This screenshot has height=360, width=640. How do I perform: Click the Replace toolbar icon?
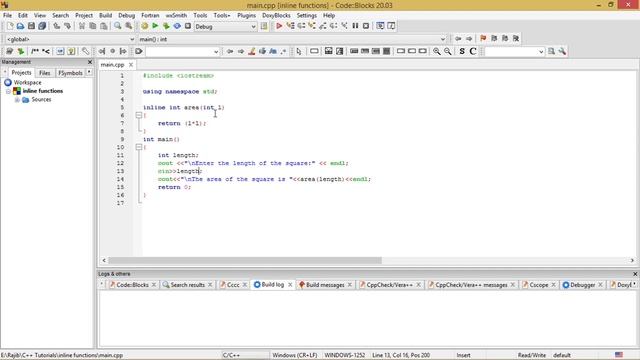tap(129, 26)
